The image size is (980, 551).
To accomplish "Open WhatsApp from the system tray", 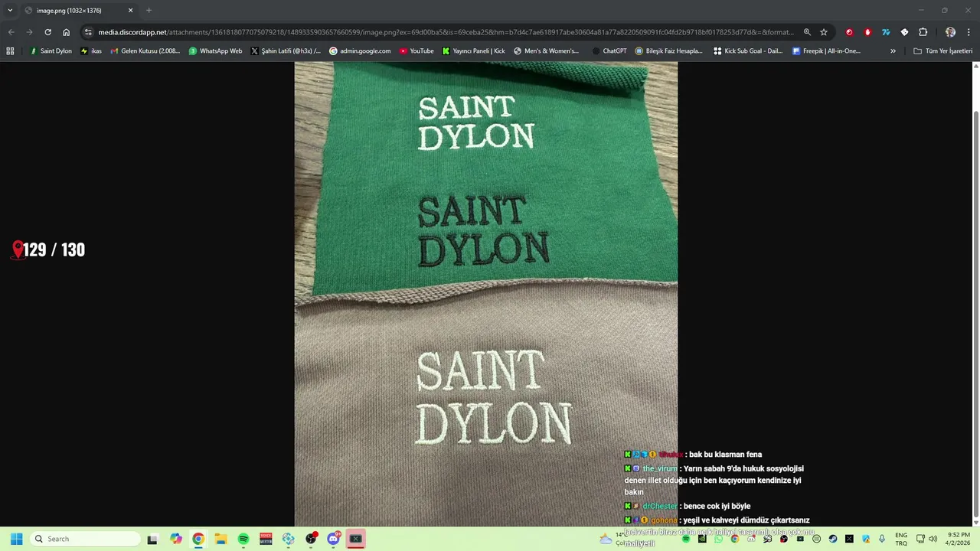I will 718,539.
